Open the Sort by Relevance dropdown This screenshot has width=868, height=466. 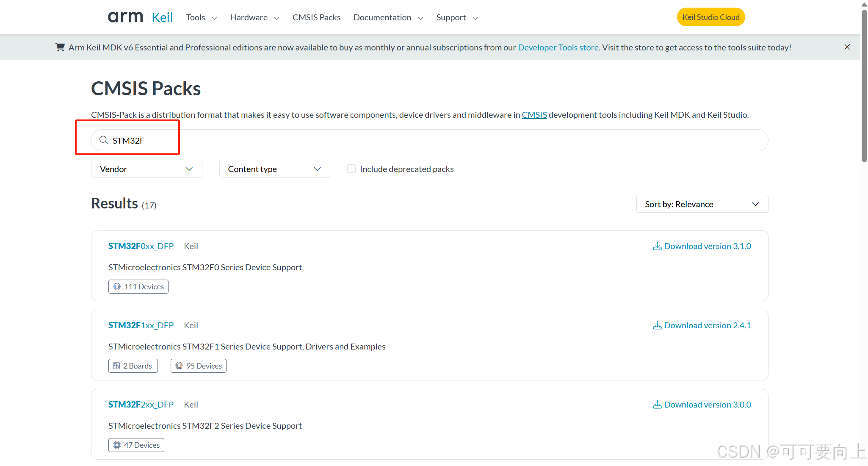(x=702, y=204)
